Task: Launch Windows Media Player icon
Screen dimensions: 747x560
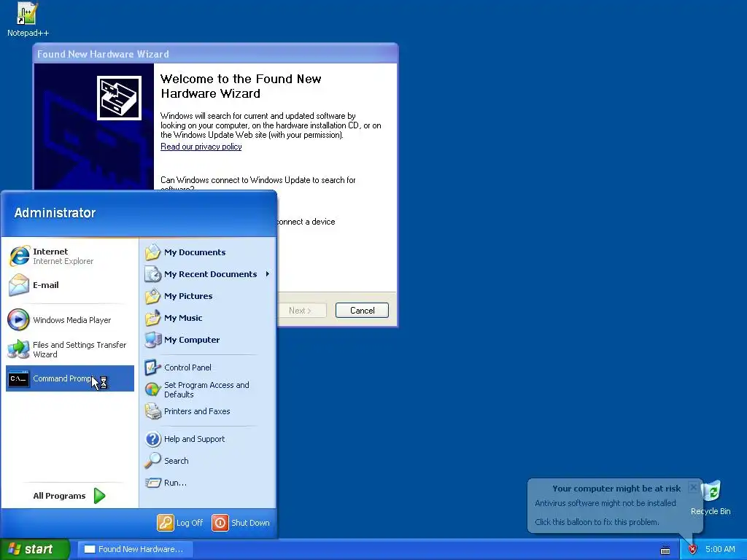Action: (18, 320)
